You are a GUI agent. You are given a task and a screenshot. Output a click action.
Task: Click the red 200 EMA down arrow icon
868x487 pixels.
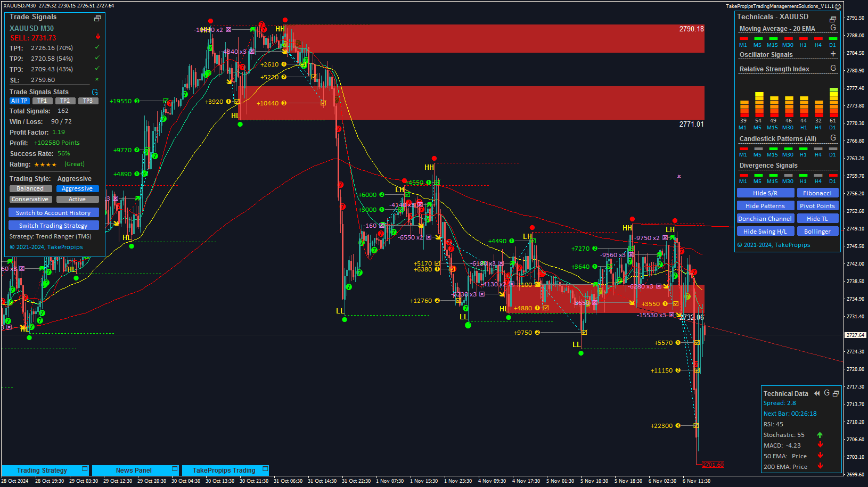coord(820,466)
